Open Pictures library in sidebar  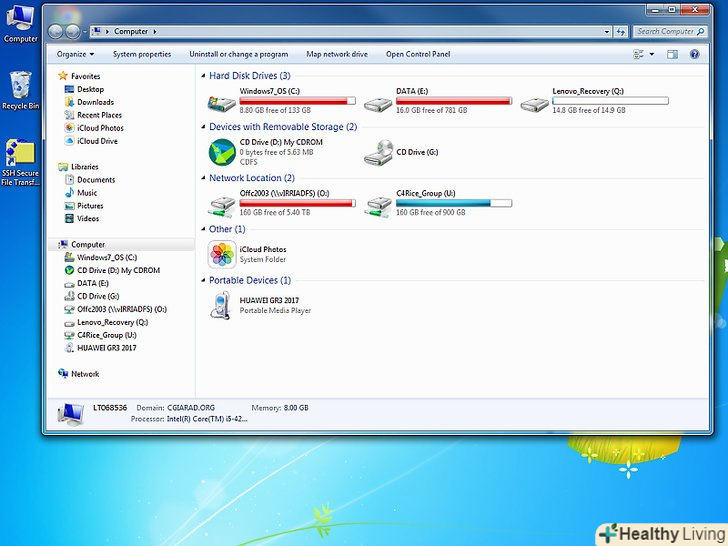(x=90, y=206)
